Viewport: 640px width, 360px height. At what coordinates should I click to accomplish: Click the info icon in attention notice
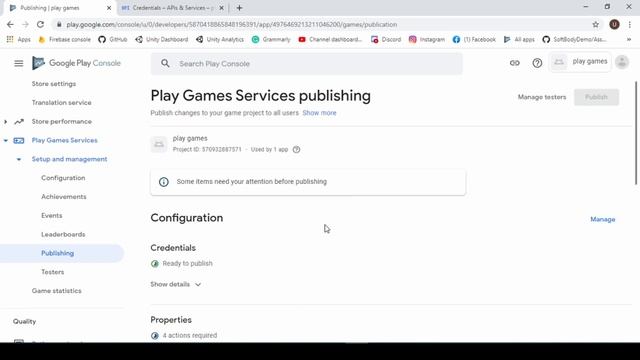click(164, 182)
